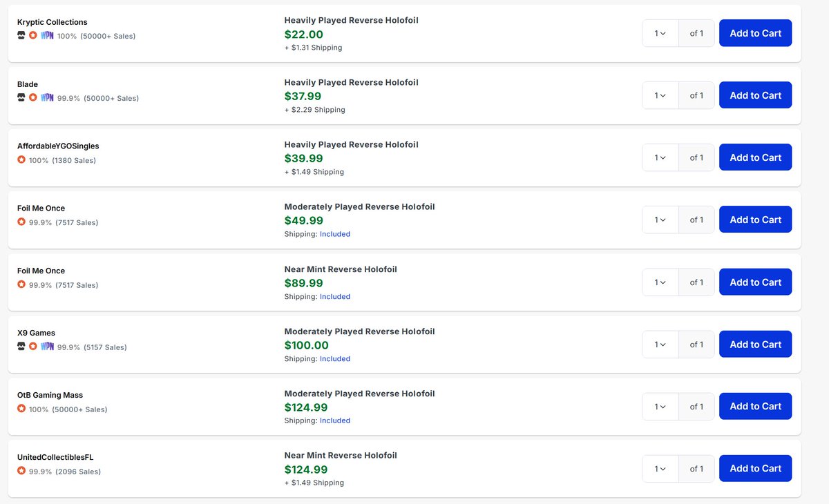Open quantity dropdown for $49.99 Foil Me Once listing
Screen dimensions: 829x504
(660, 220)
